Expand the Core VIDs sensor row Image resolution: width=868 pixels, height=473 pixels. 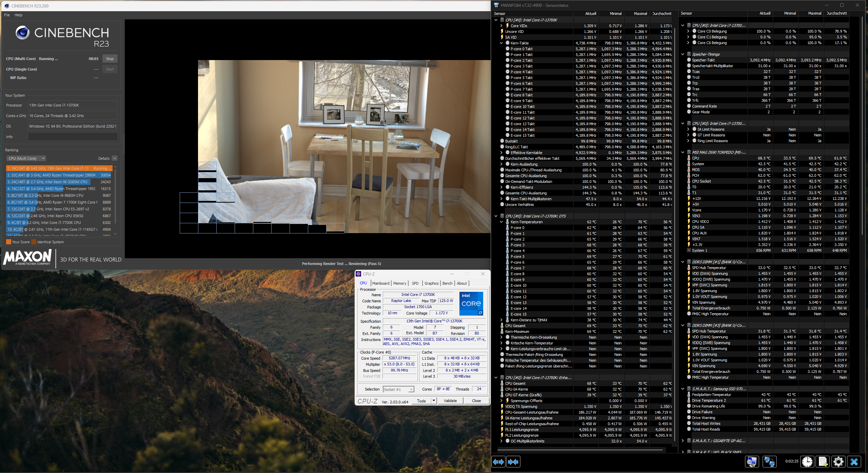click(501, 26)
